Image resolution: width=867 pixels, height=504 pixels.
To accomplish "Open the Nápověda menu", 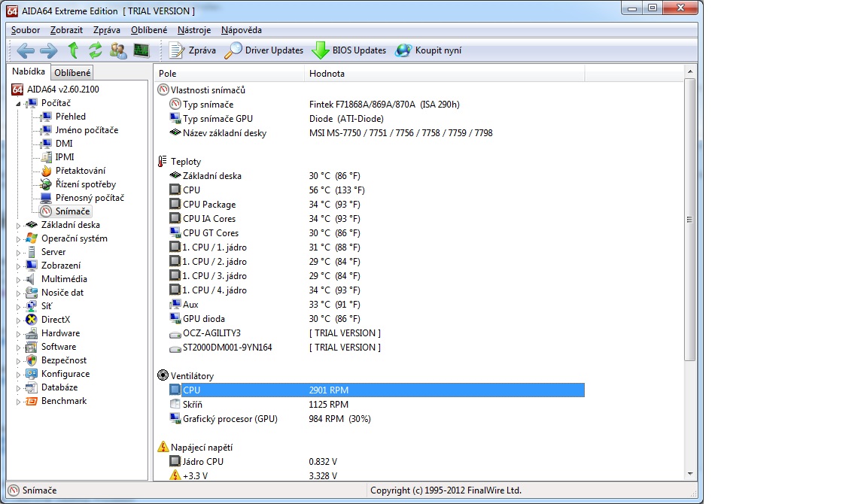I will click(x=241, y=30).
